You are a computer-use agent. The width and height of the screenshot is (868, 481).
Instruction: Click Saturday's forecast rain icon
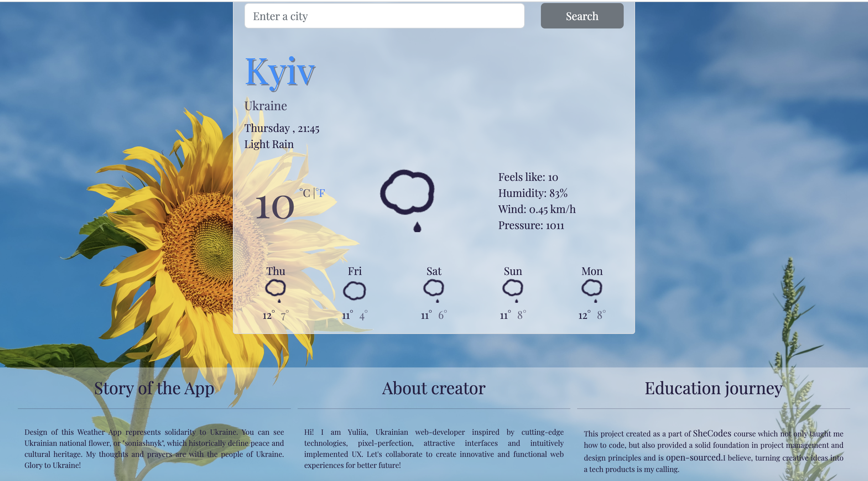(x=434, y=291)
